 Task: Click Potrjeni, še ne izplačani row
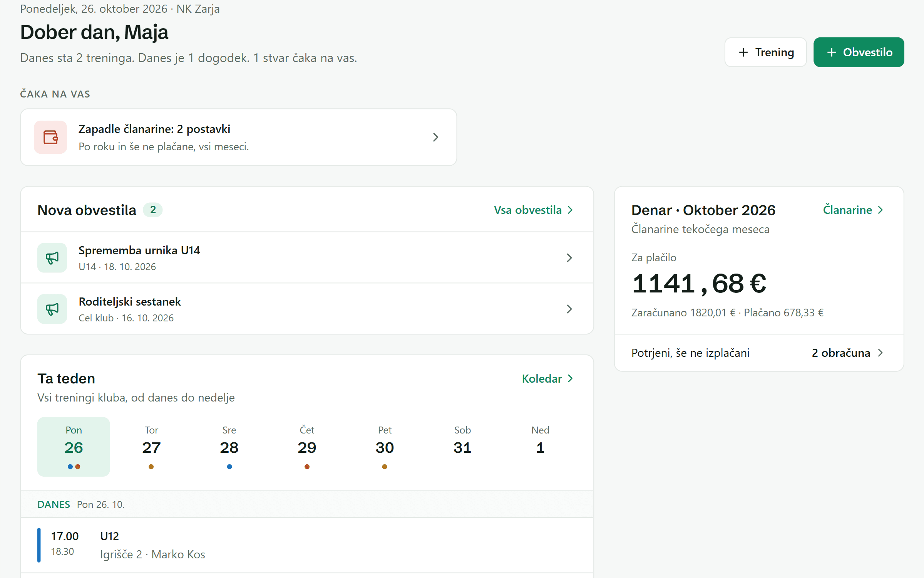coord(759,353)
